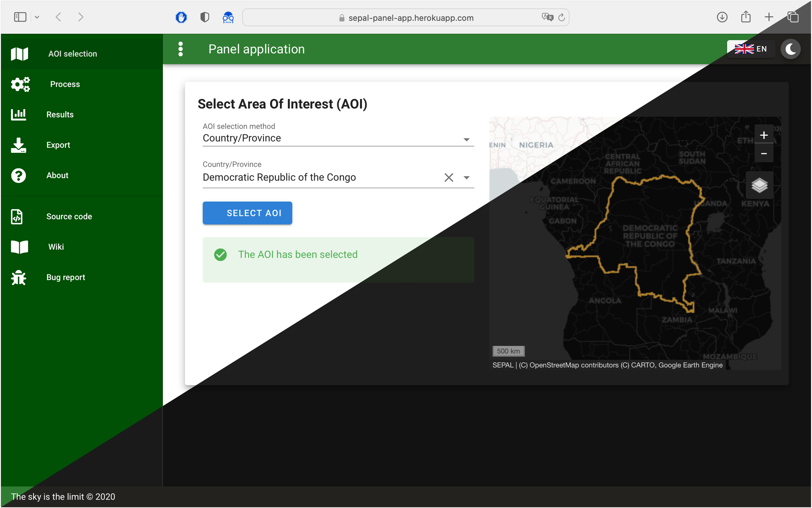Zoom in on the map
Screen dimensions: 812x508
(x=764, y=135)
